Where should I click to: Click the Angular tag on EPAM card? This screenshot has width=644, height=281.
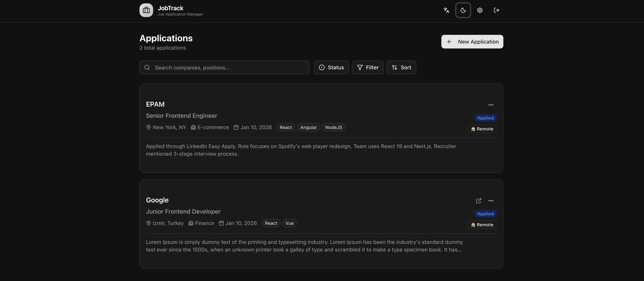(308, 127)
